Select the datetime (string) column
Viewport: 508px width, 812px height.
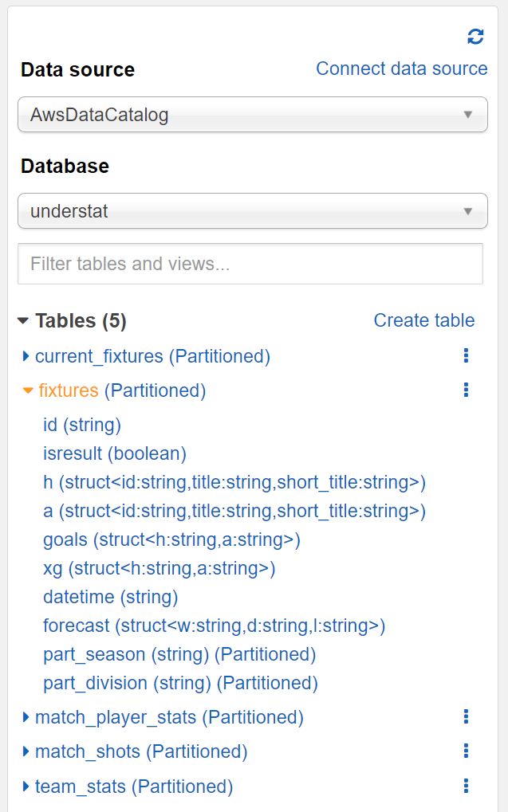click(110, 597)
